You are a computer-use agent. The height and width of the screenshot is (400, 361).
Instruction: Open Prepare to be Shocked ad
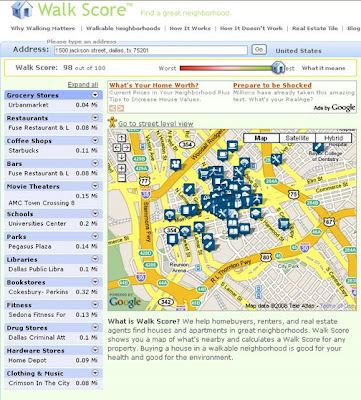click(272, 85)
